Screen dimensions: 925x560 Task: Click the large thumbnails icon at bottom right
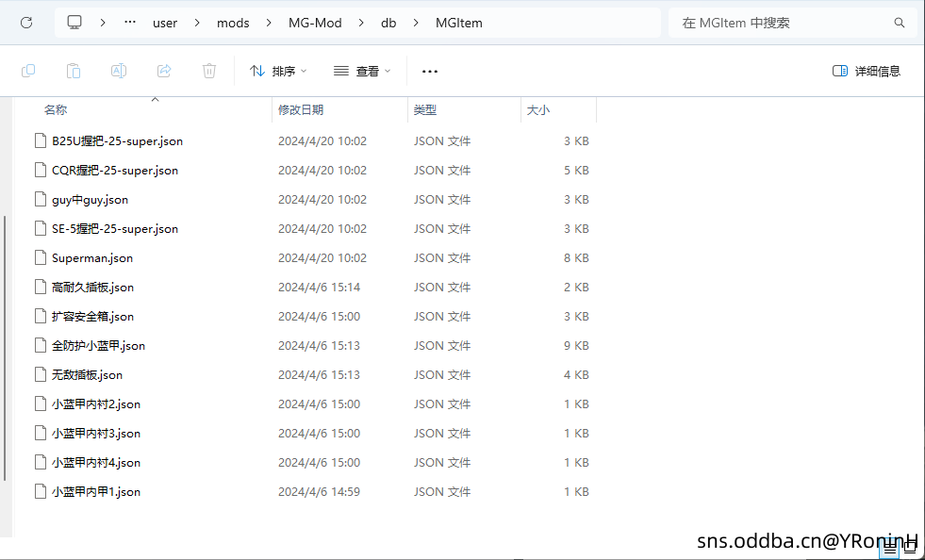910,548
